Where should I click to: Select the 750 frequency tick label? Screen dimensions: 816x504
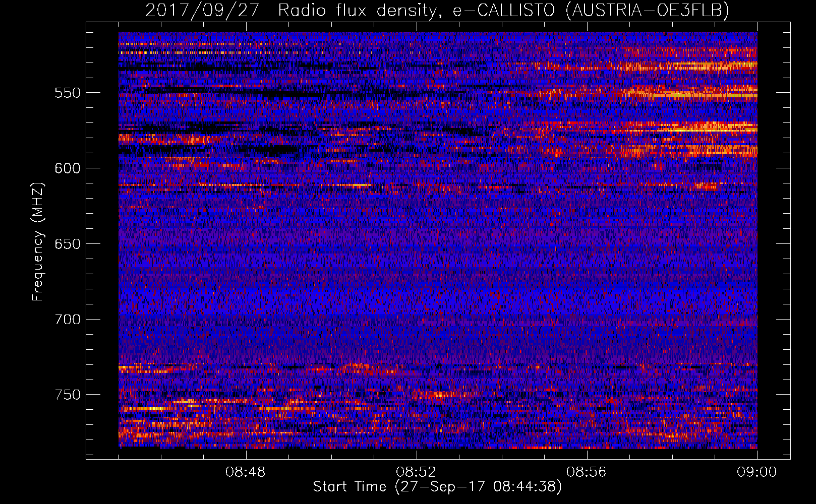68,395
